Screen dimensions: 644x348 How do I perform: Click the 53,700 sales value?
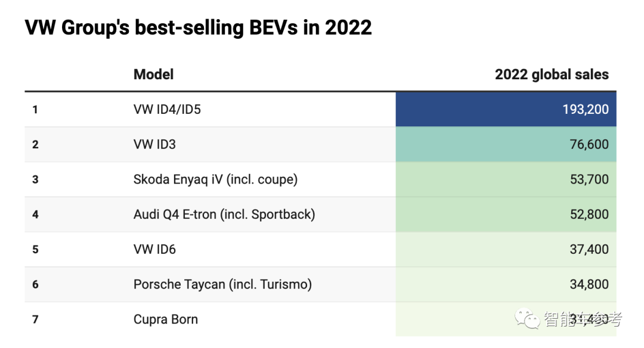click(x=589, y=179)
